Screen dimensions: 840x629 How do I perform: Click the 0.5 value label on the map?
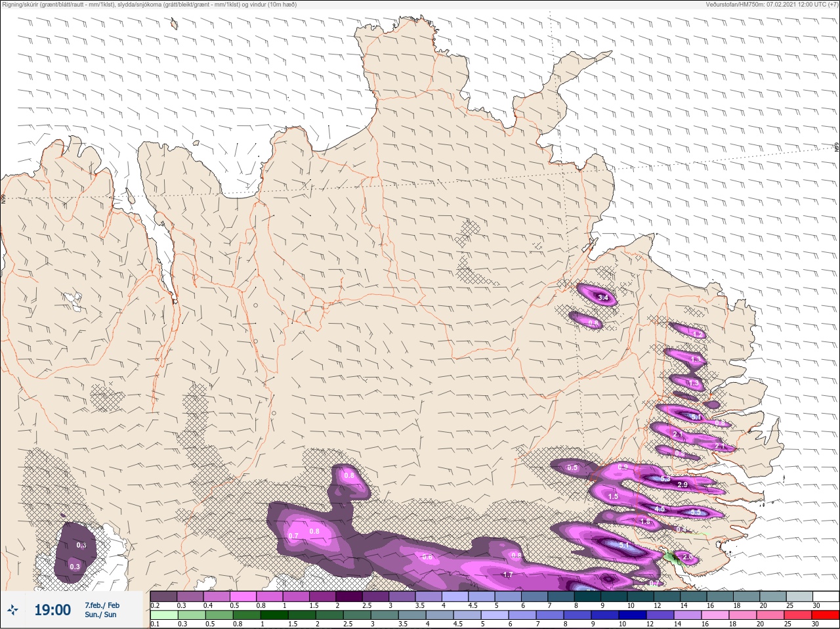tap(572, 467)
